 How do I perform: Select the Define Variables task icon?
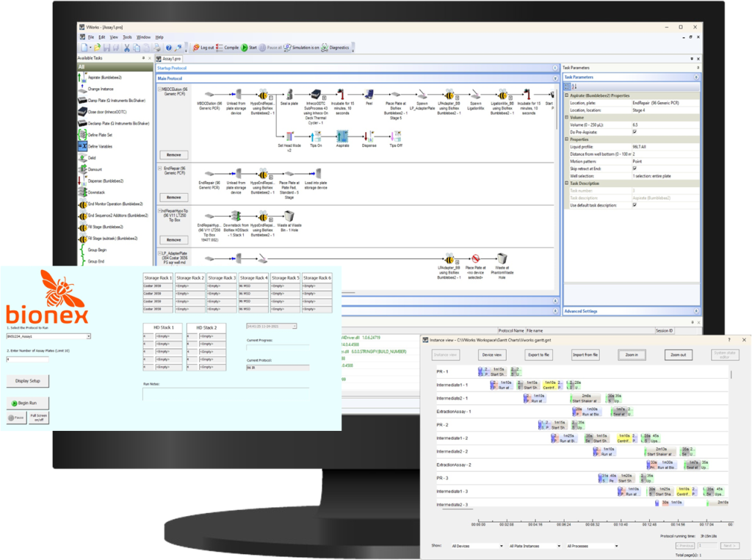82,146
